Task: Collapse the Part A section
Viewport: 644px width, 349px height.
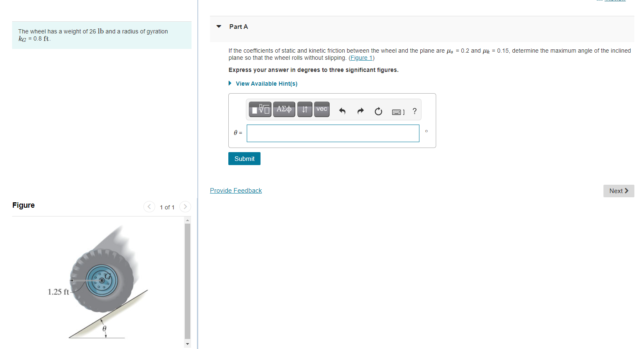Action: tap(219, 26)
